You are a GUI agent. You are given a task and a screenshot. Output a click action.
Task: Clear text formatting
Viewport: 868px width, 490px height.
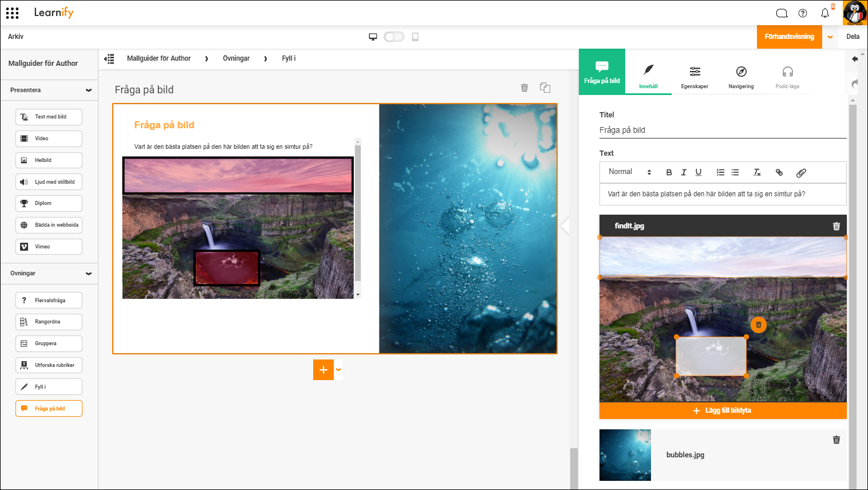point(757,172)
